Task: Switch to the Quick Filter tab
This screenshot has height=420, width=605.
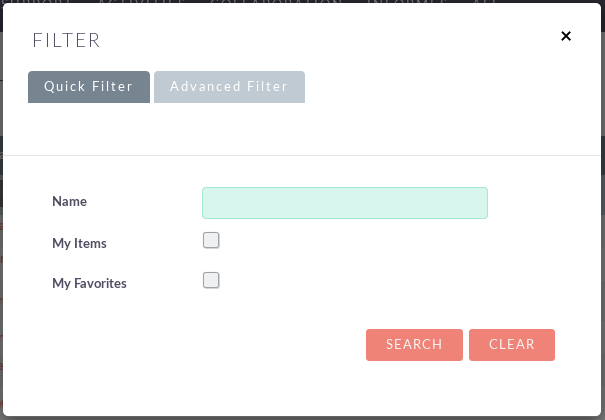Action: (x=89, y=87)
